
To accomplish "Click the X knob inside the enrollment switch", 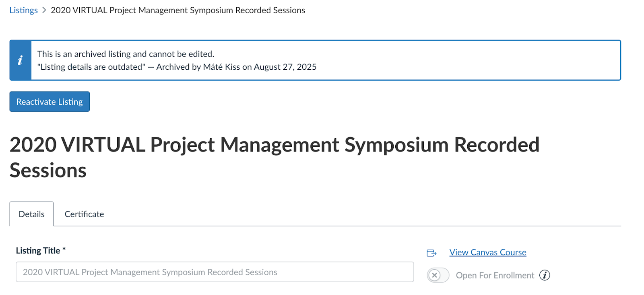I will (x=434, y=275).
